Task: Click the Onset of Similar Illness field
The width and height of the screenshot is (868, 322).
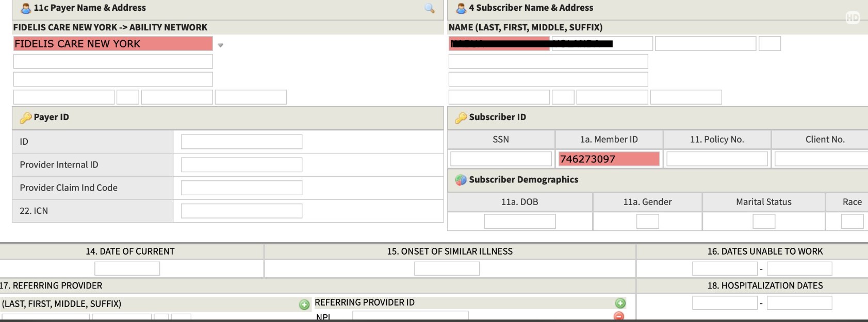Action: [447, 268]
